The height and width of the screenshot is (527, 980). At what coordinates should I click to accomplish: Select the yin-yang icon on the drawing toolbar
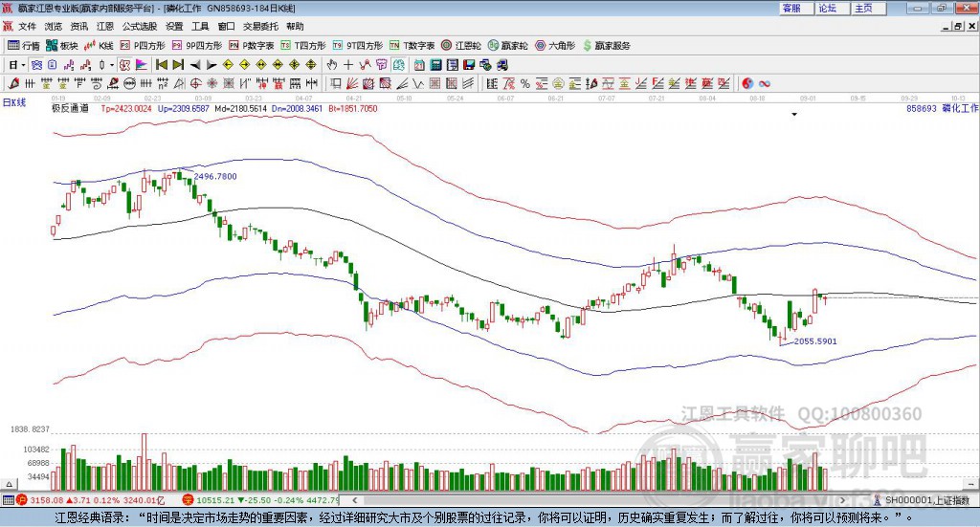coord(747,83)
